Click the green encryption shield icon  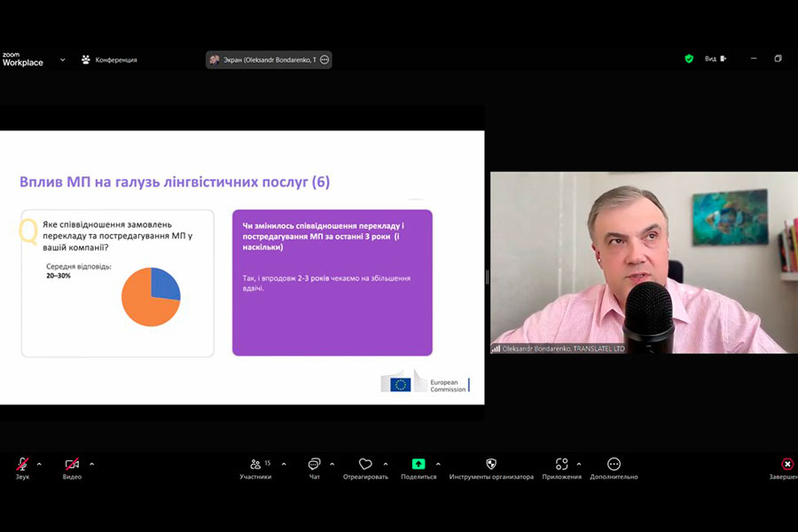coord(689,59)
